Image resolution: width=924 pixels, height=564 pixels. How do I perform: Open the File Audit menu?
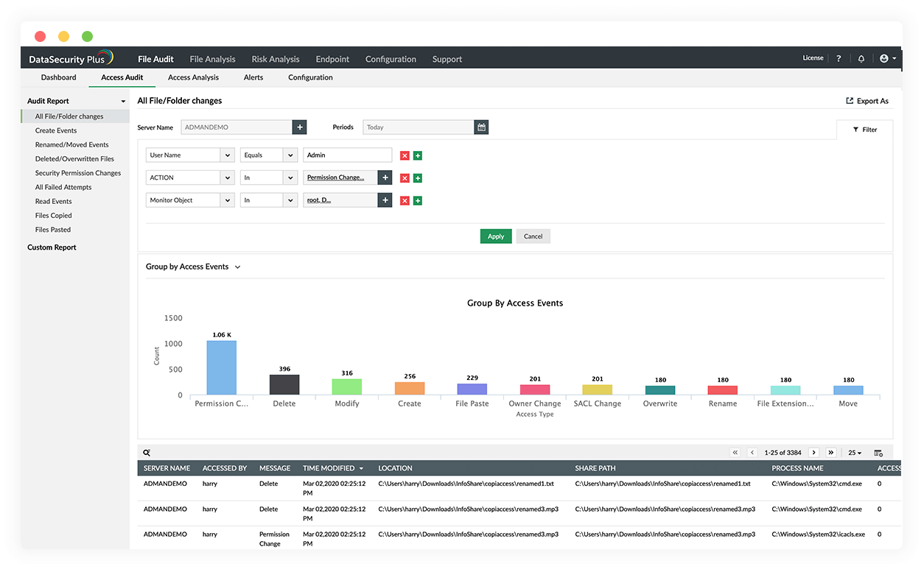click(x=155, y=59)
